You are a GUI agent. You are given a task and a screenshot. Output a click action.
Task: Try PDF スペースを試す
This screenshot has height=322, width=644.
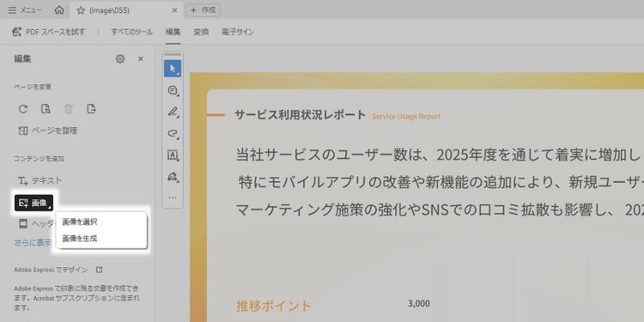[49, 32]
